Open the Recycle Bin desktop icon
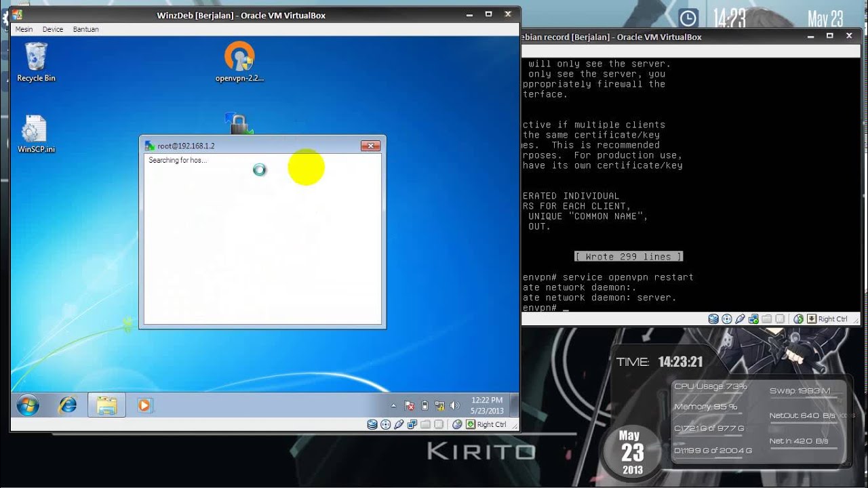Screen dimensions: 868x488 point(36,62)
